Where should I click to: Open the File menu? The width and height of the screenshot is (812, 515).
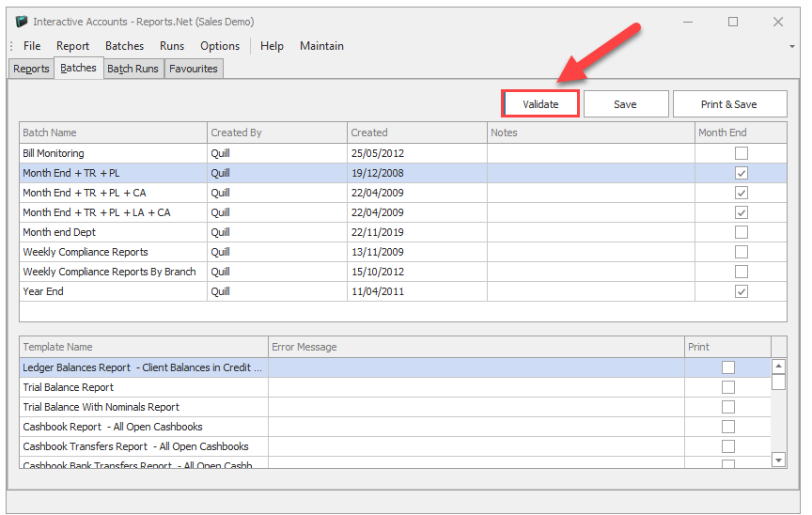(x=32, y=46)
